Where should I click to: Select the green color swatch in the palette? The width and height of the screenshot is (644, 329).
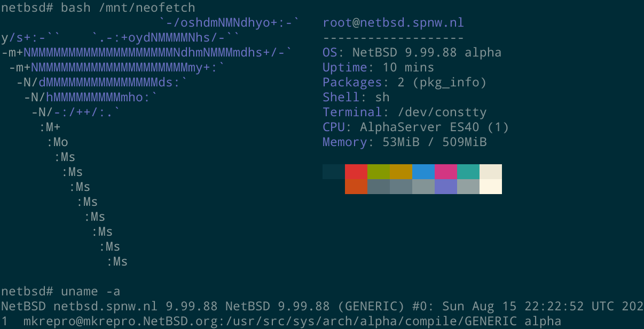tap(378, 172)
